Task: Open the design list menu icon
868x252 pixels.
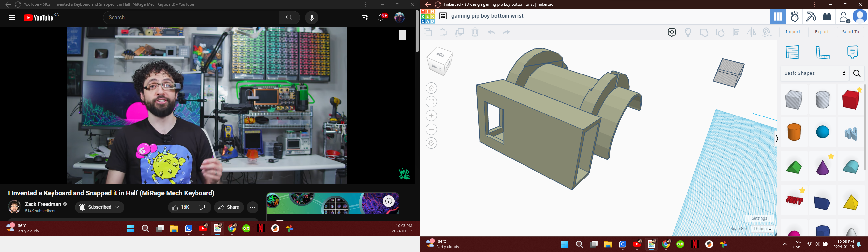Action: (443, 16)
